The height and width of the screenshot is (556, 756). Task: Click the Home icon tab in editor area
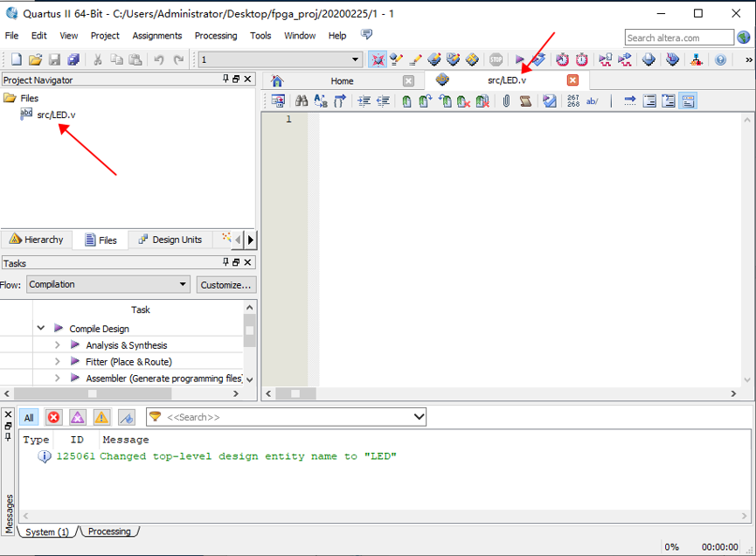pos(277,80)
